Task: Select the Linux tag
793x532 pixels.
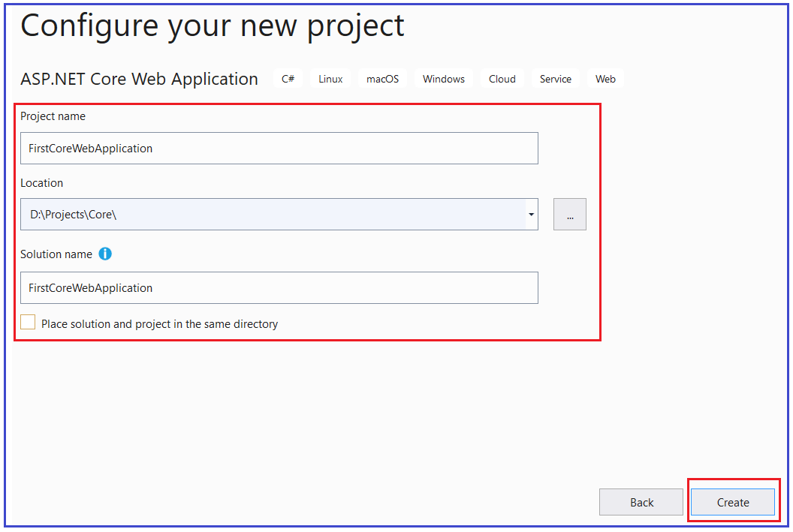Action: pyautogui.click(x=330, y=79)
